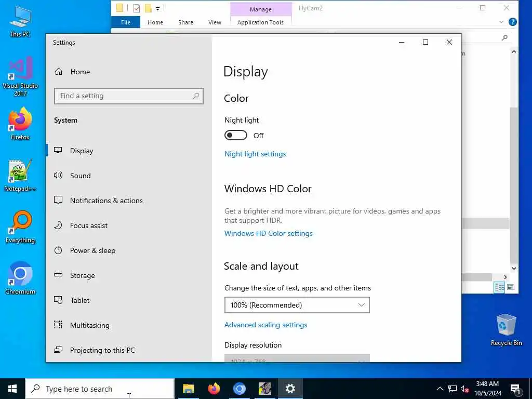
Task: Click Explorer help question mark icon
Action: (513, 22)
